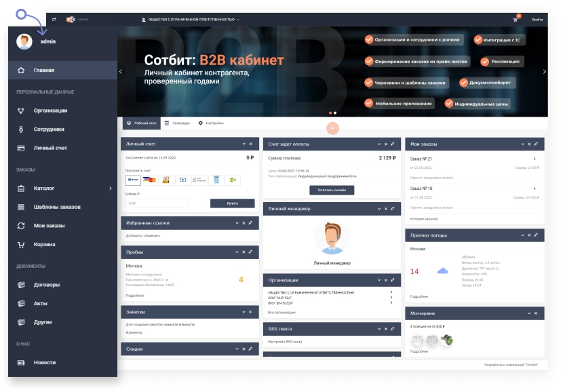
Task: Click the Сумма amount input field
Action: tap(157, 203)
